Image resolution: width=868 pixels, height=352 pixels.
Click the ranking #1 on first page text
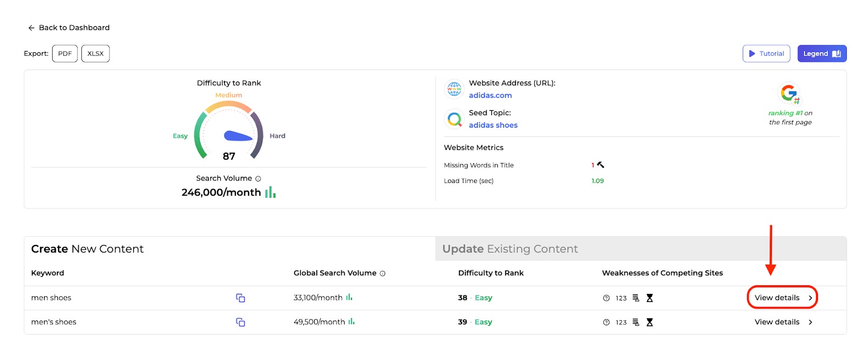point(790,117)
